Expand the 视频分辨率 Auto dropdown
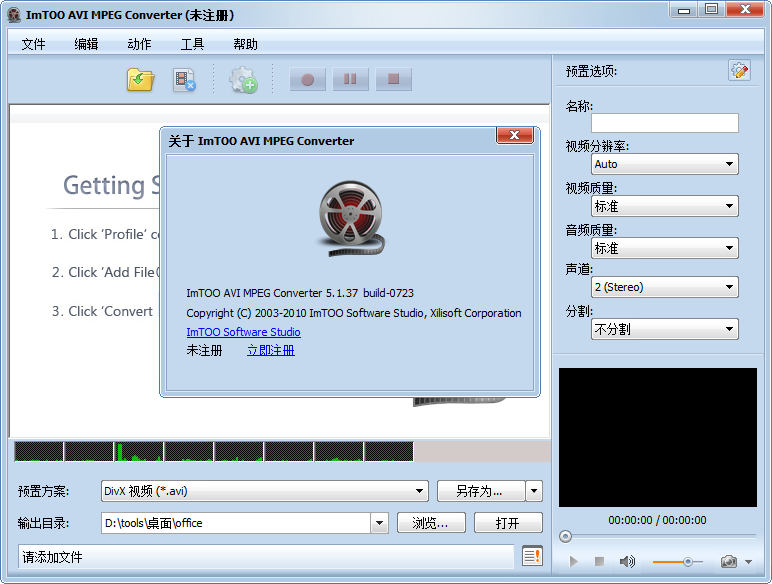 pos(665,164)
